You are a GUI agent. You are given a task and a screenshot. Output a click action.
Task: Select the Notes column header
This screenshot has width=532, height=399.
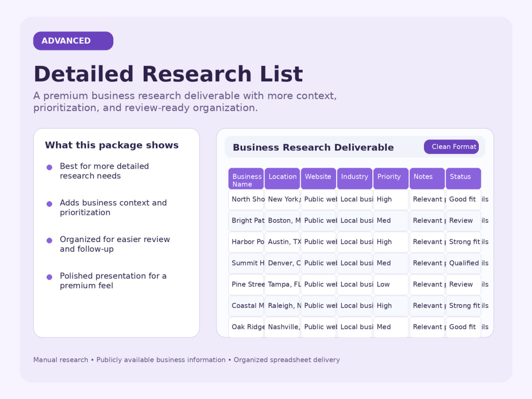click(x=427, y=178)
